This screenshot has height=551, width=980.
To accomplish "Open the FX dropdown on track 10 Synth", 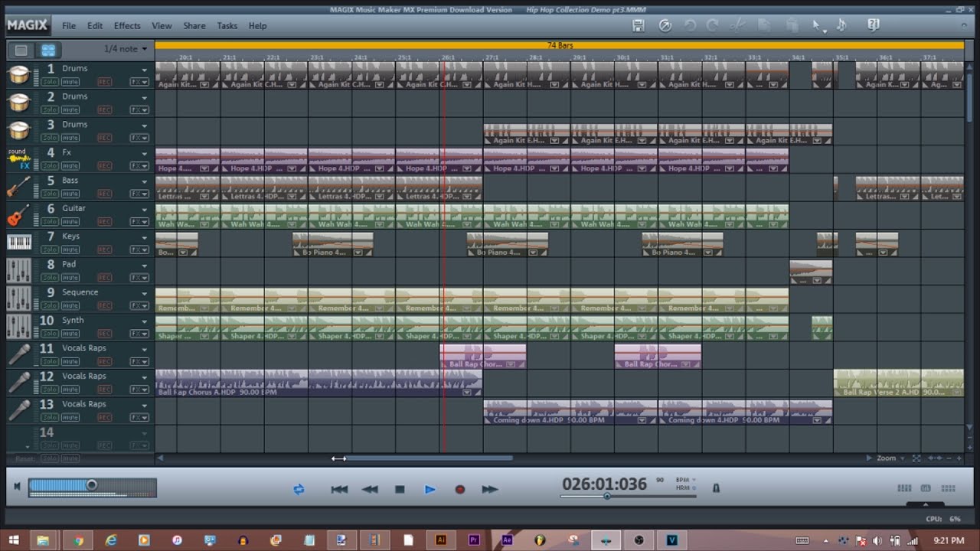I will (139, 334).
